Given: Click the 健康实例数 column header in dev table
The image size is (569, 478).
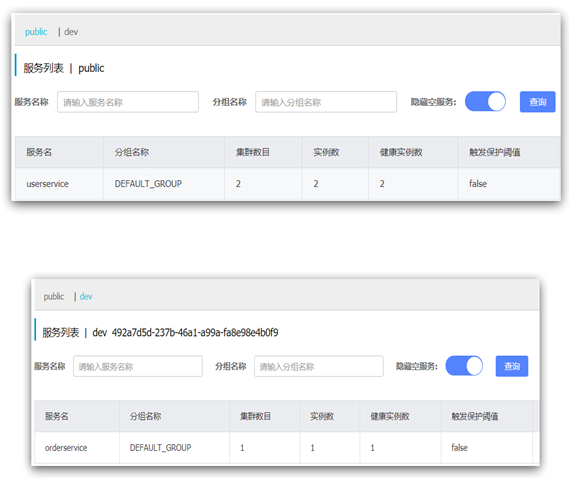Looking at the screenshot, I should coord(390,416).
